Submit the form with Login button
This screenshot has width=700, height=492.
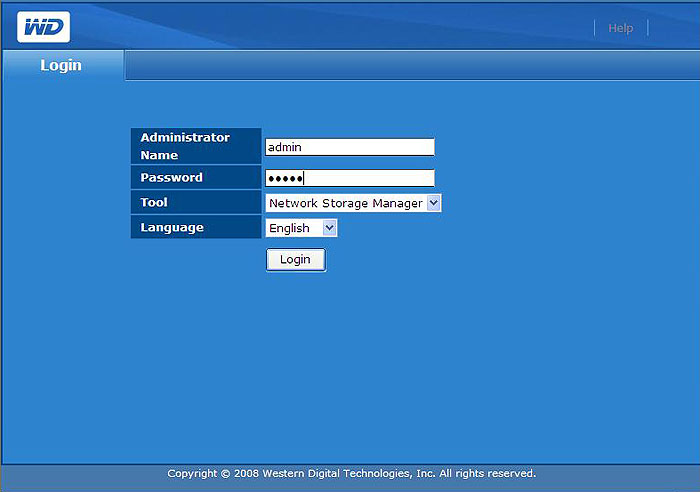(296, 260)
